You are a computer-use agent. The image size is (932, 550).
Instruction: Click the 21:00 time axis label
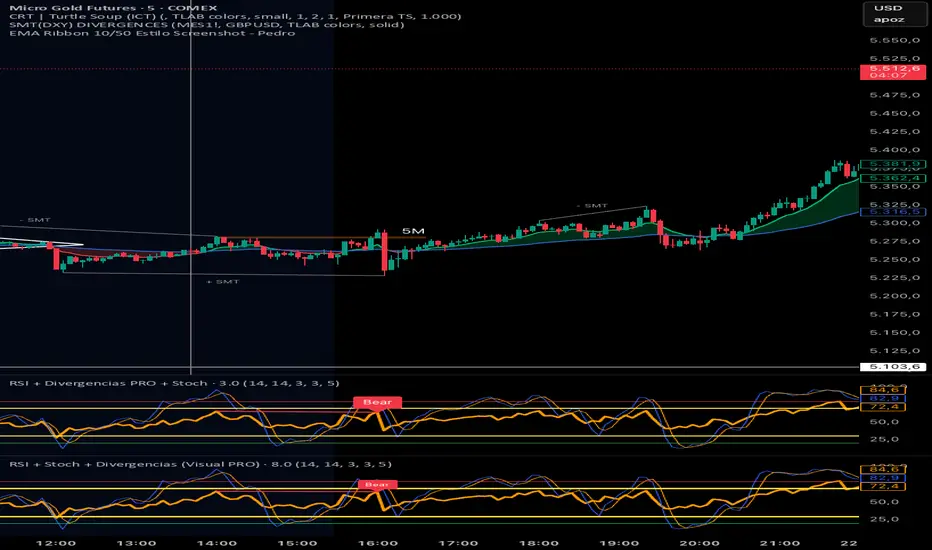780,543
